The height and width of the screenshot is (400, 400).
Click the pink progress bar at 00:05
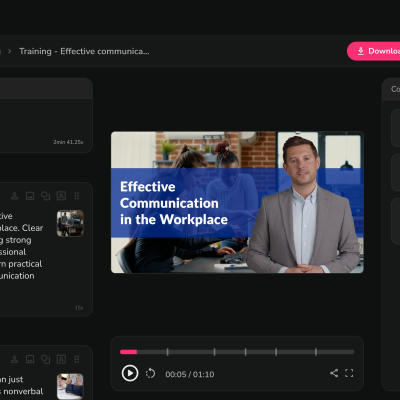128,352
